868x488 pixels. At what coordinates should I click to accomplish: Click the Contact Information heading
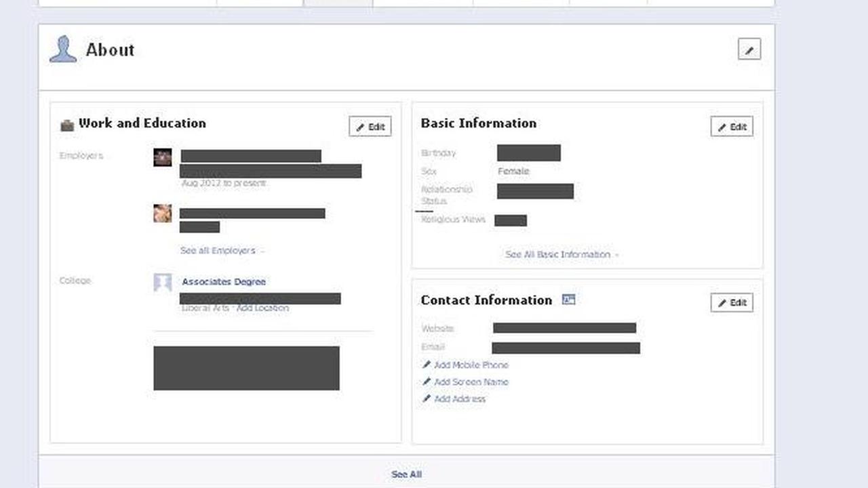[486, 300]
